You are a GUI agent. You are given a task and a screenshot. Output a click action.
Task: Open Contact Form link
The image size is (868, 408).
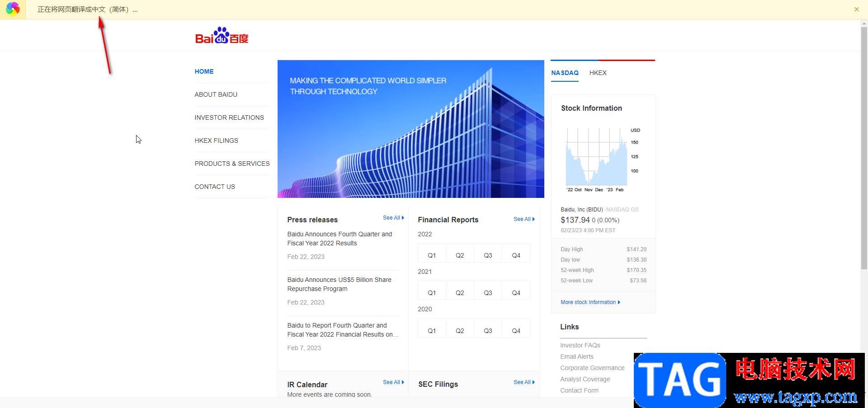tap(579, 390)
